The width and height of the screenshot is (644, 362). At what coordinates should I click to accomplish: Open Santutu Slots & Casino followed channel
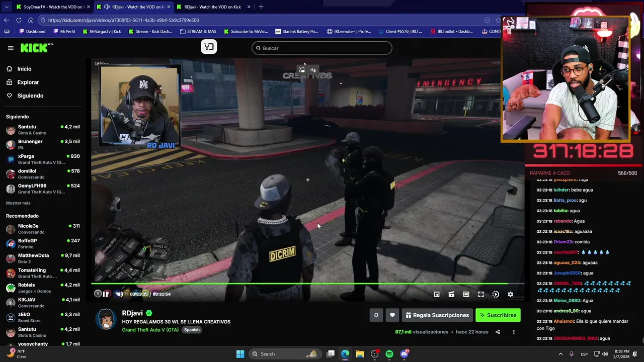tap(43, 130)
